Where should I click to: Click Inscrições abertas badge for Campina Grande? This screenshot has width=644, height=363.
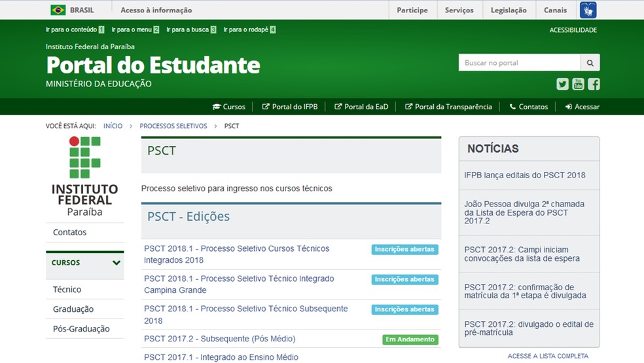click(x=404, y=280)
